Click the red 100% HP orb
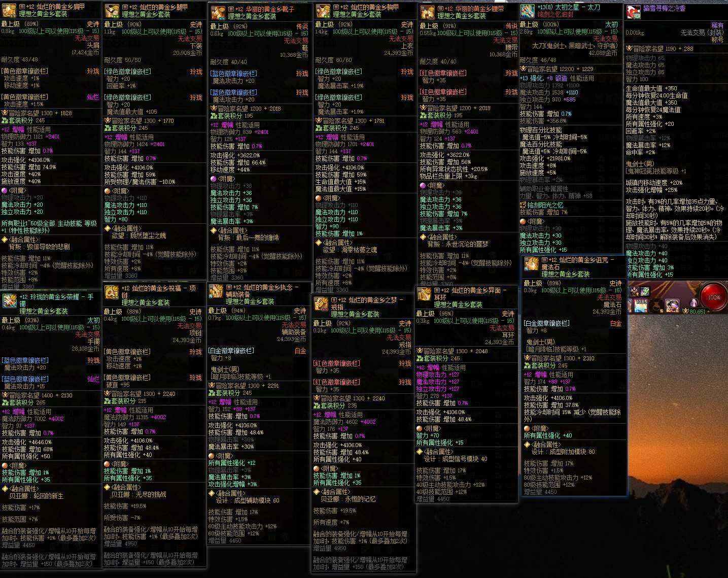The height and width of the screenshot is (578, 728). point(713,297)
